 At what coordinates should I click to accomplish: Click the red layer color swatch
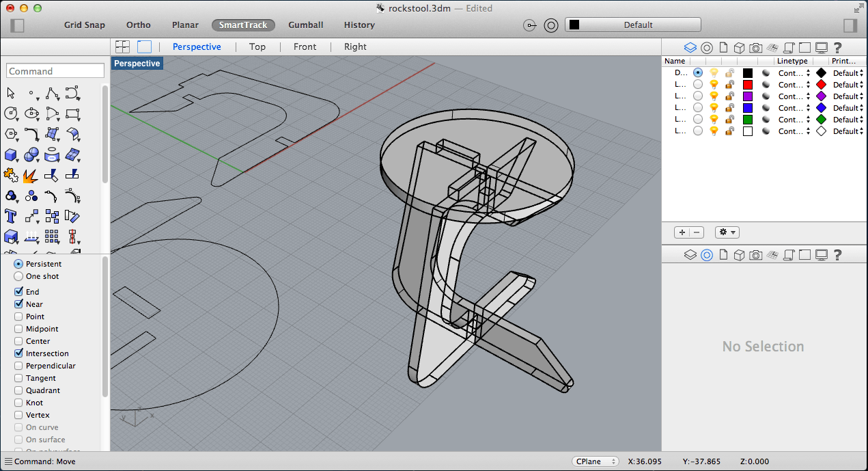(748, 85)
